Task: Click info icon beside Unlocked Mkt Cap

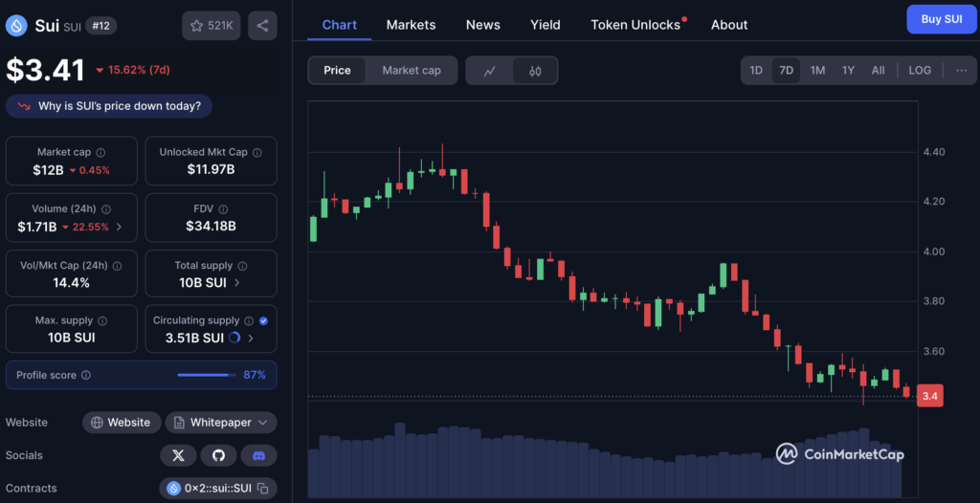Action: coord(256,152)
